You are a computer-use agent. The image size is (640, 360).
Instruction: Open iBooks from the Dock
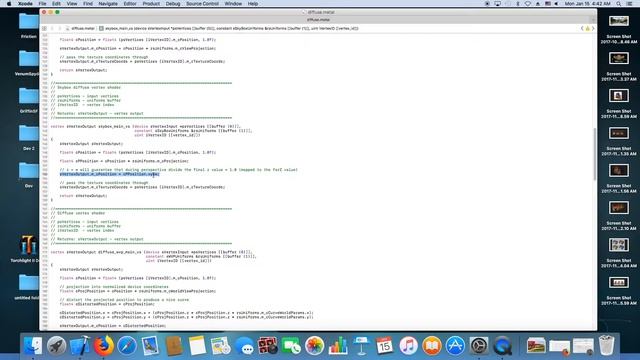click(x=432, y=345)
